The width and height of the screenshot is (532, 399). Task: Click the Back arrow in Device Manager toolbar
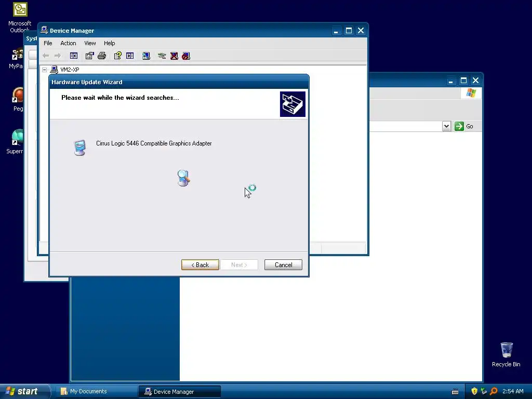[46, 56]
